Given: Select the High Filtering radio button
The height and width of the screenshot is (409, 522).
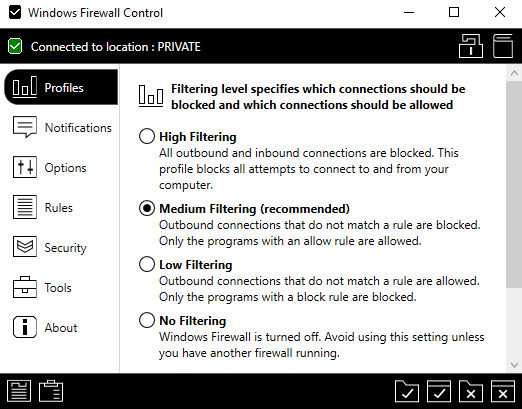Looking at the screenshot, I should pos(147,136).
